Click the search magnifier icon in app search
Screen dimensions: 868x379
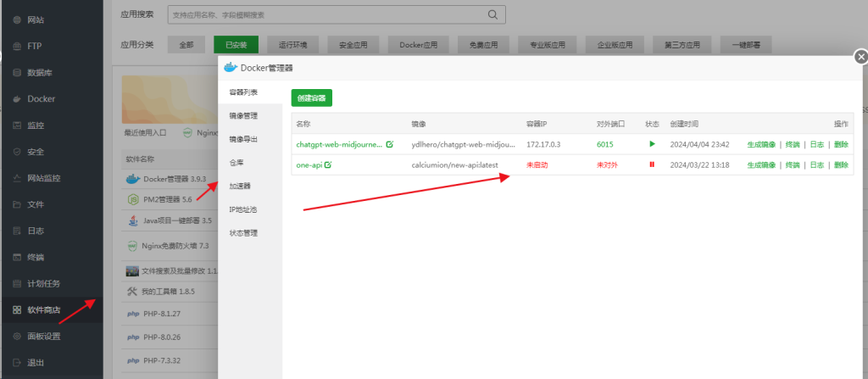tap(492, 14)
